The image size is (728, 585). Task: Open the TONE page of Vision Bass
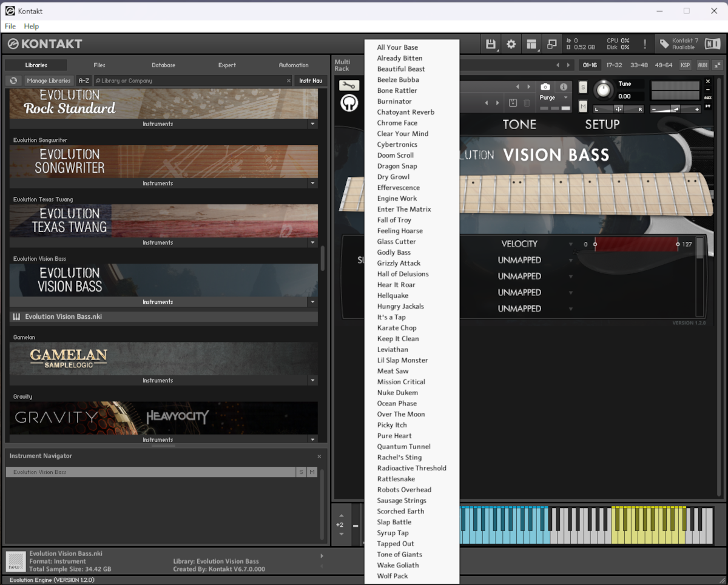[x=519, y=124]
